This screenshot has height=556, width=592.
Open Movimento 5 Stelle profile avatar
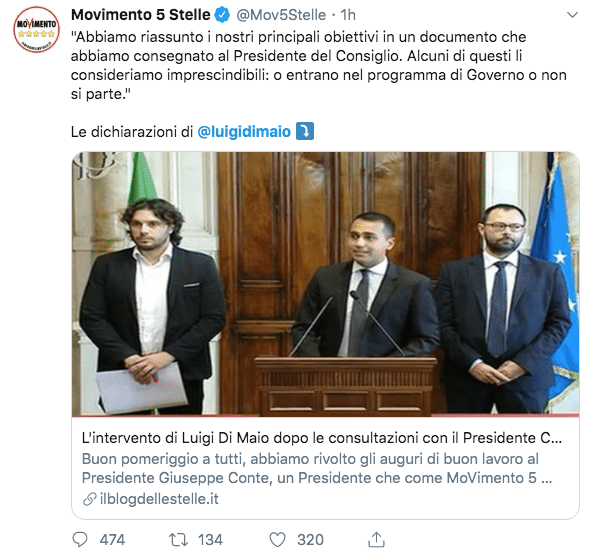(37, 29)
